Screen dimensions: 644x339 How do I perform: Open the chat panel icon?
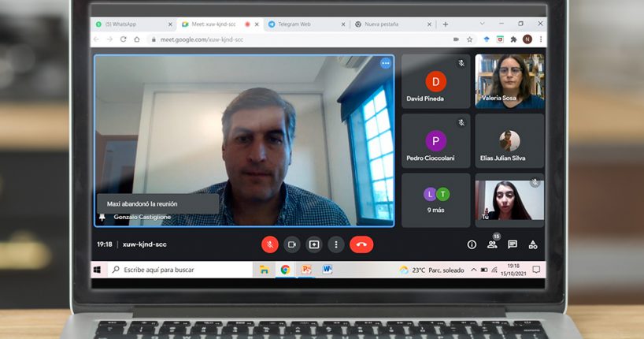[513, 244]
